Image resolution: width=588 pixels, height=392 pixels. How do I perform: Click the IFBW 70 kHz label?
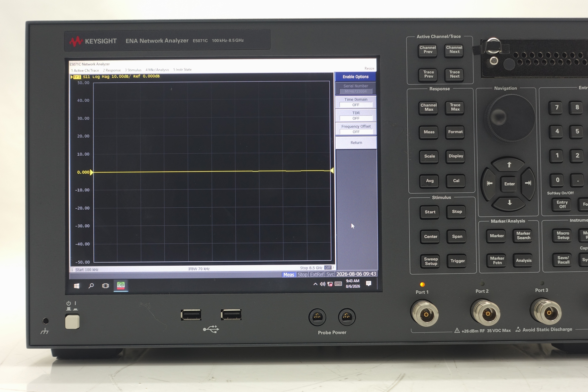[199, 269]
